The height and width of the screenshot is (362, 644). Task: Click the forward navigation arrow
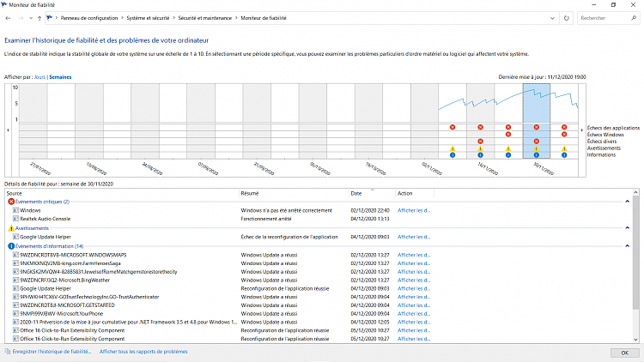pyautogui.click(x=21, y=18)
